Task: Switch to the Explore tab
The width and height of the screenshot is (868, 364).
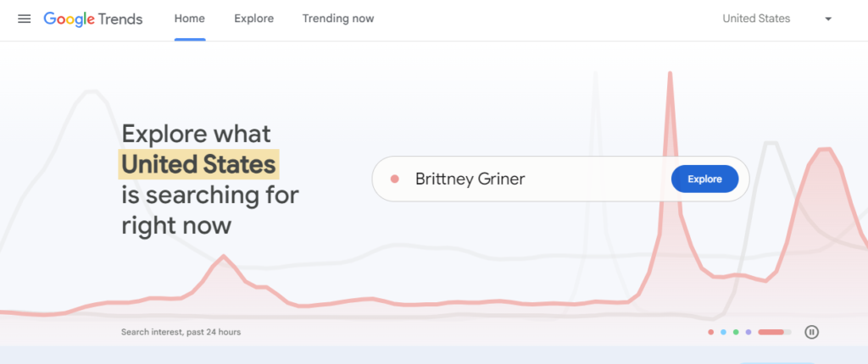Action: coord(253,19)
